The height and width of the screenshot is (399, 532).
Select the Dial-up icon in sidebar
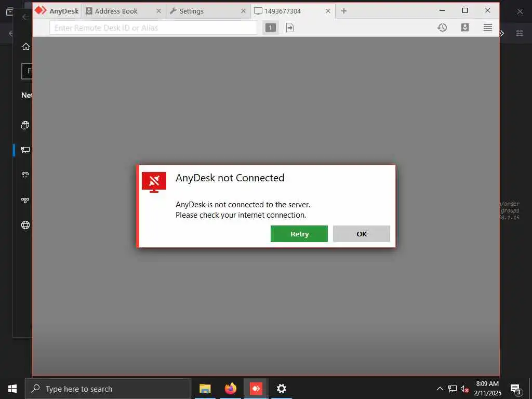25,175
